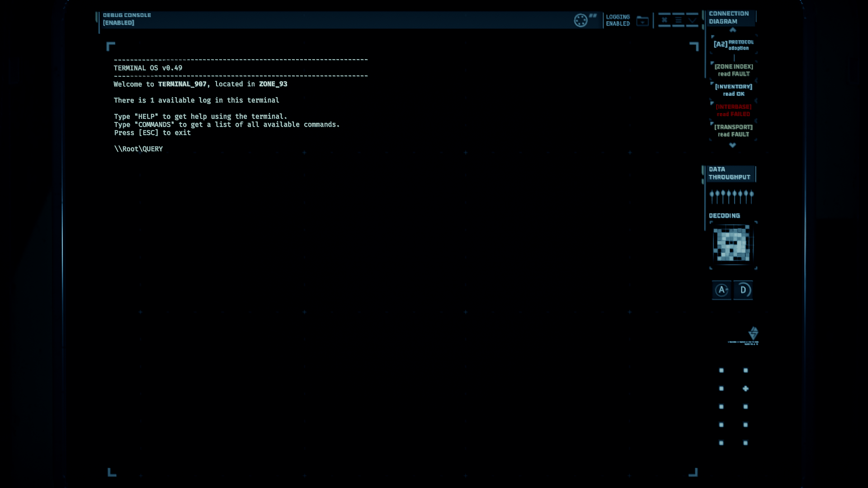Click the [A2] PROTOCOL adoption node

click(733, 44)
